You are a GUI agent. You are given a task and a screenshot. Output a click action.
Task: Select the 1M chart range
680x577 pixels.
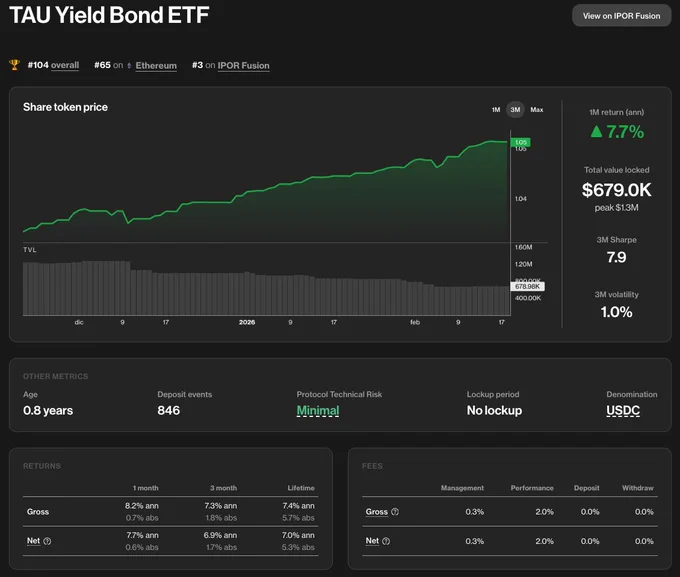(x=496, y=110)
